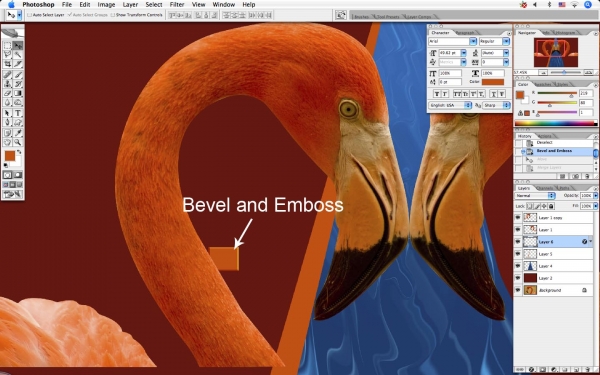600x375 pixels.
Task: Open Spotlight search in menu bar
Action: click(x=588, y=5)
